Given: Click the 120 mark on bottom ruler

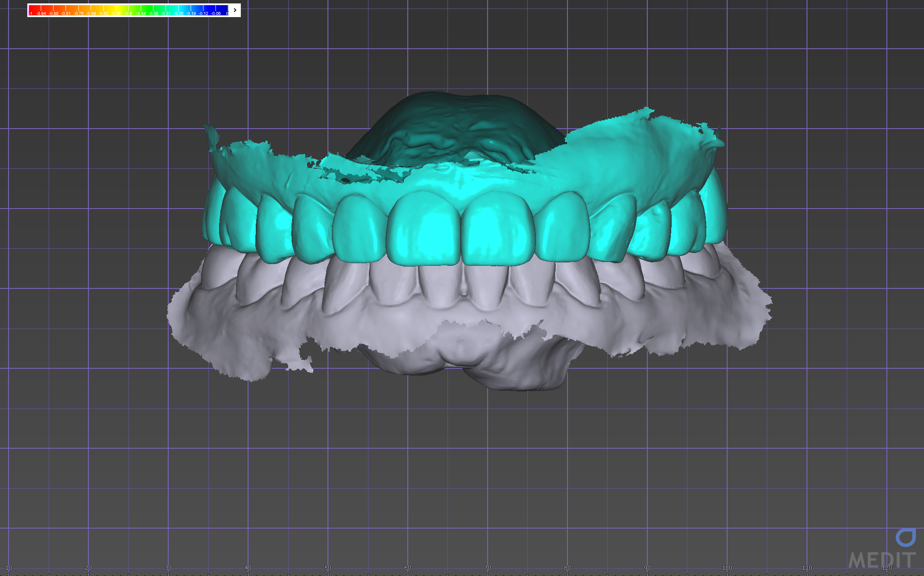Looking at the screenshot, I should [887, 567].
